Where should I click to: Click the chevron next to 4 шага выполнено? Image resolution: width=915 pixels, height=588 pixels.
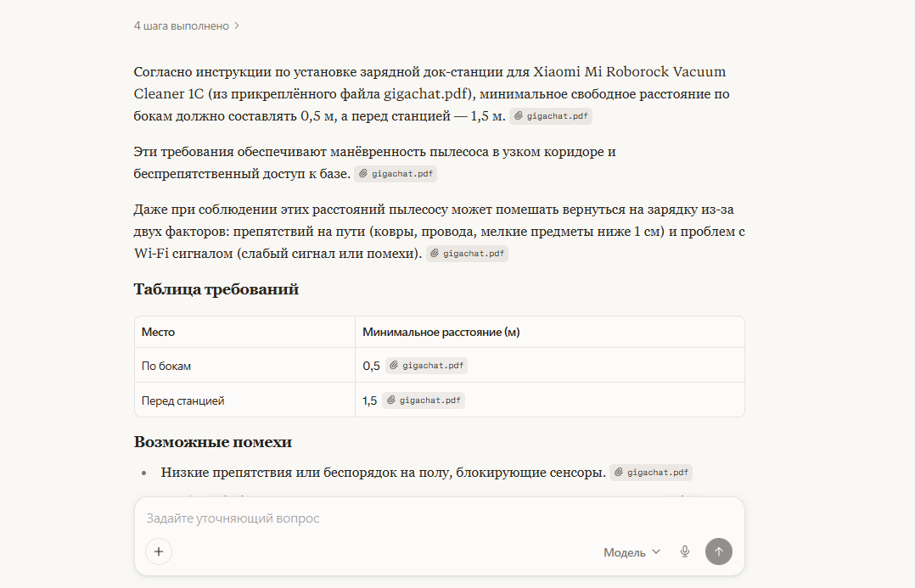coord(237,25)
